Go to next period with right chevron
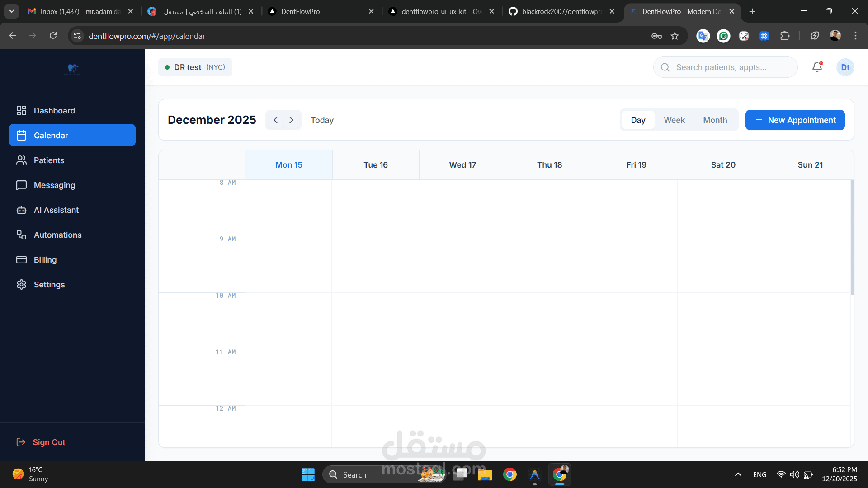Viewport: 868px width, 488px height. [292, 120]
